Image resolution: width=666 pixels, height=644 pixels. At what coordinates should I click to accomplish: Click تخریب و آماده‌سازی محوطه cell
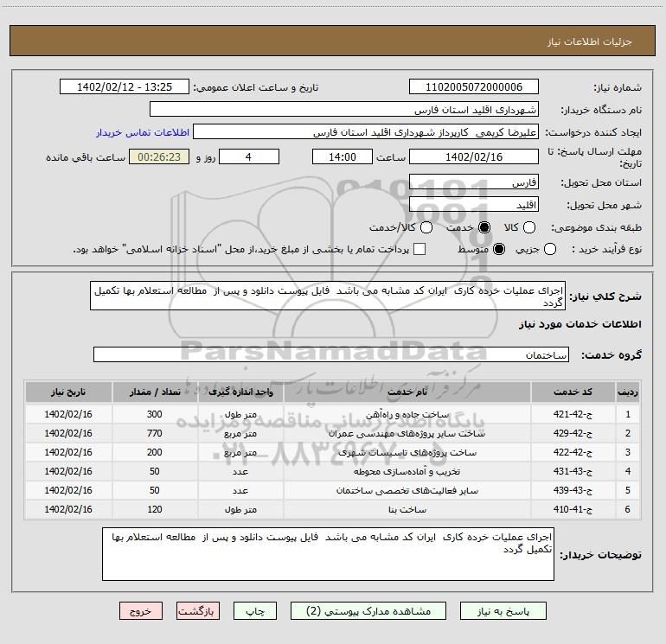[407, 472]
